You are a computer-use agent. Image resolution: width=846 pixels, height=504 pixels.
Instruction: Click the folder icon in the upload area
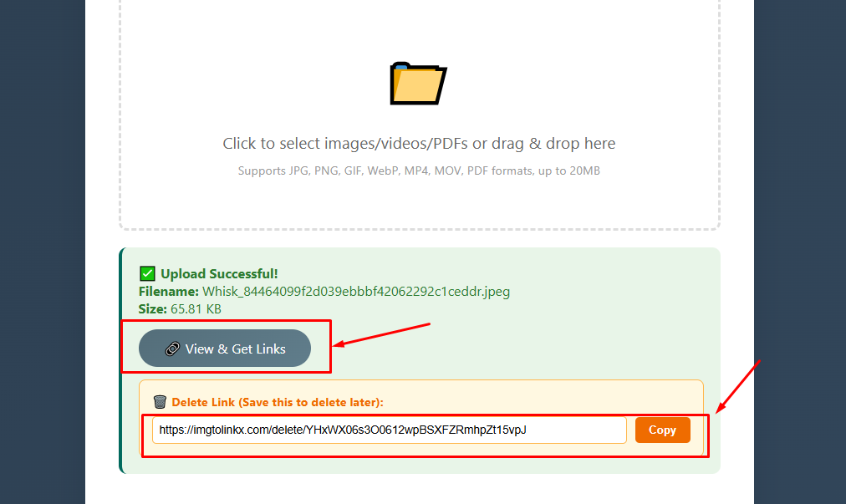point(418,84)
